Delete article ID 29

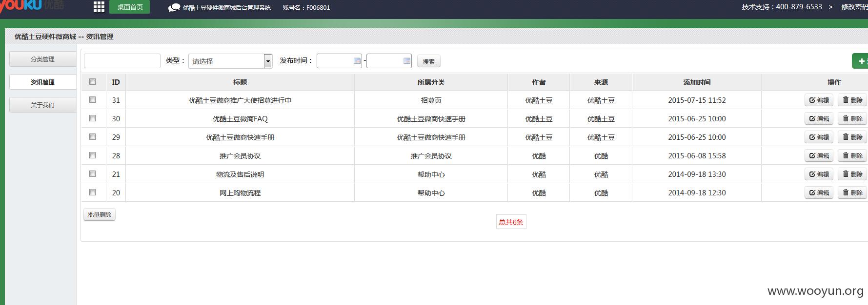pos(852,137)
